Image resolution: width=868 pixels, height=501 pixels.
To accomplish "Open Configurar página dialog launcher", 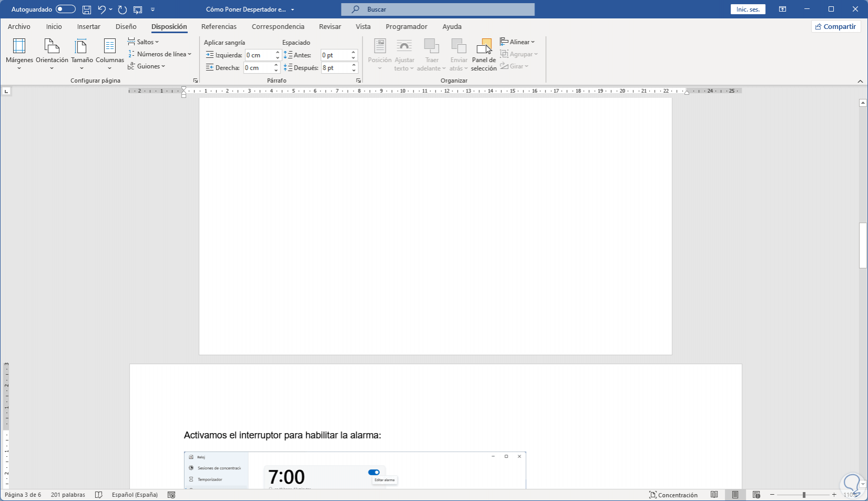I will coord(196,81).
